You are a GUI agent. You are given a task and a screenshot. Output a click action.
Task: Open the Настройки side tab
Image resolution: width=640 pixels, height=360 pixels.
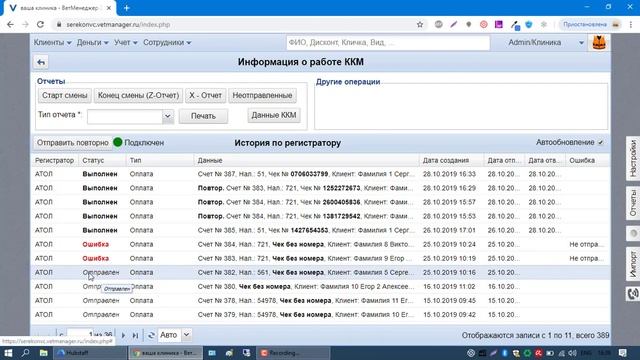[633, 158]
